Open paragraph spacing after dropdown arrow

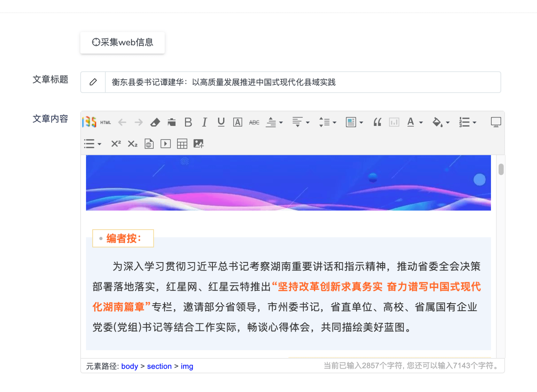[307, 123]
